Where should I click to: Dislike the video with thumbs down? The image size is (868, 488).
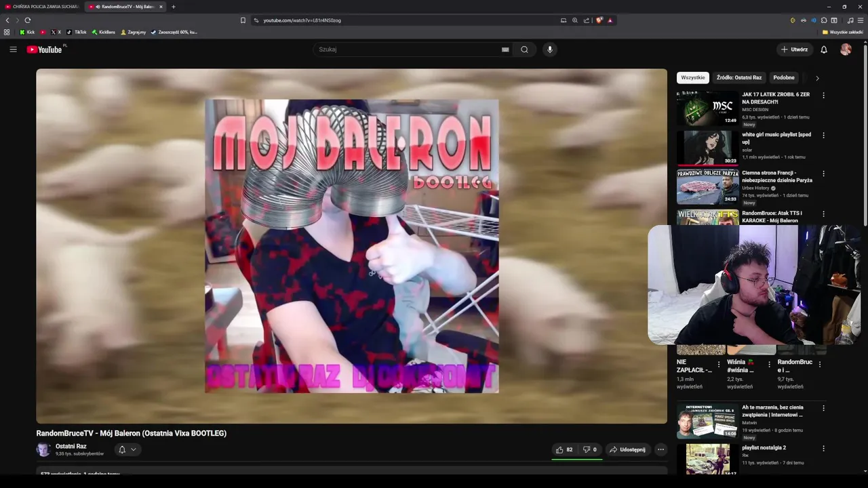[589, 449]
